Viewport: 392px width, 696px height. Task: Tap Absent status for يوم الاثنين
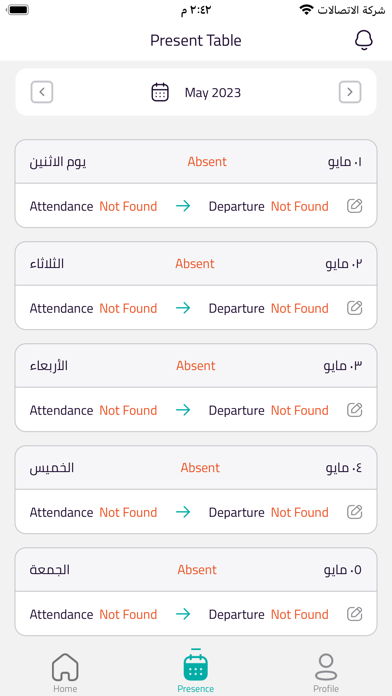point(207,162)
